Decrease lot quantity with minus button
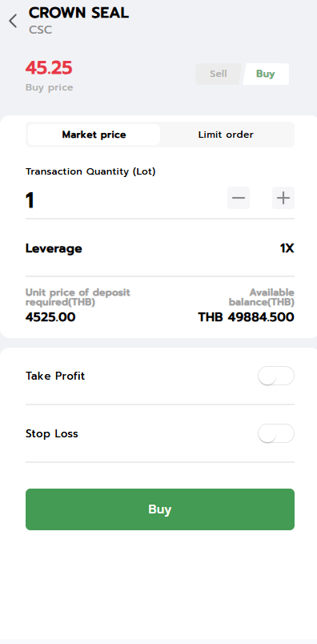 (239, 198)
